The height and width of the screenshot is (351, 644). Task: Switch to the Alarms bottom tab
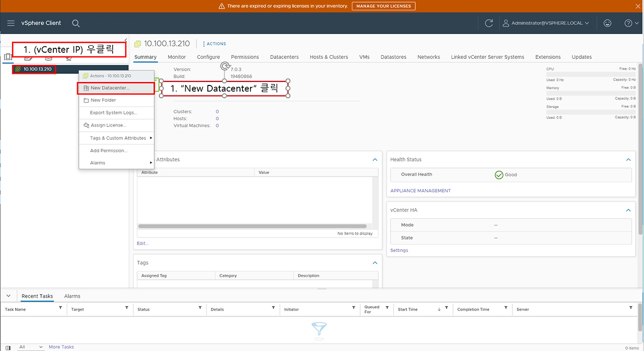pyautogui.click(x=72, y=296)
